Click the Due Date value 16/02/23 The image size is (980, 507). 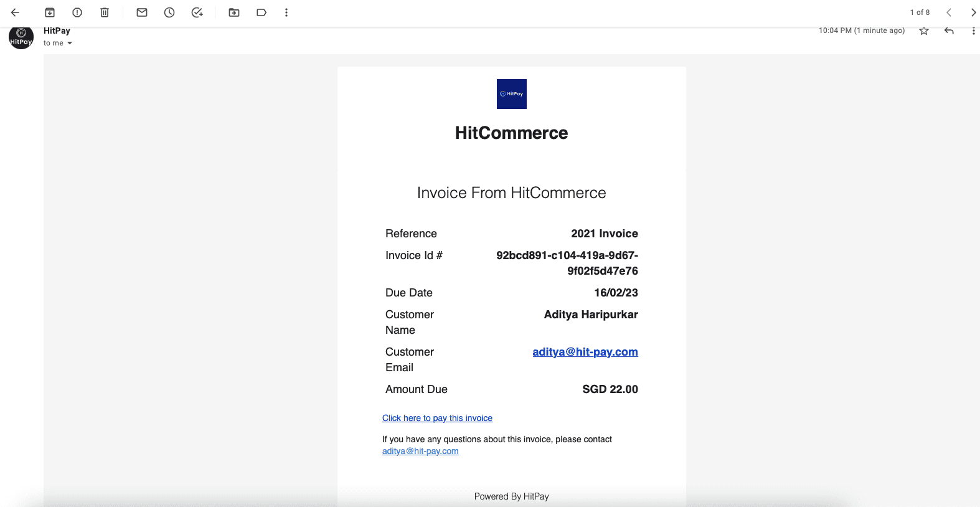pyautogui.click(x=616, y=293)
